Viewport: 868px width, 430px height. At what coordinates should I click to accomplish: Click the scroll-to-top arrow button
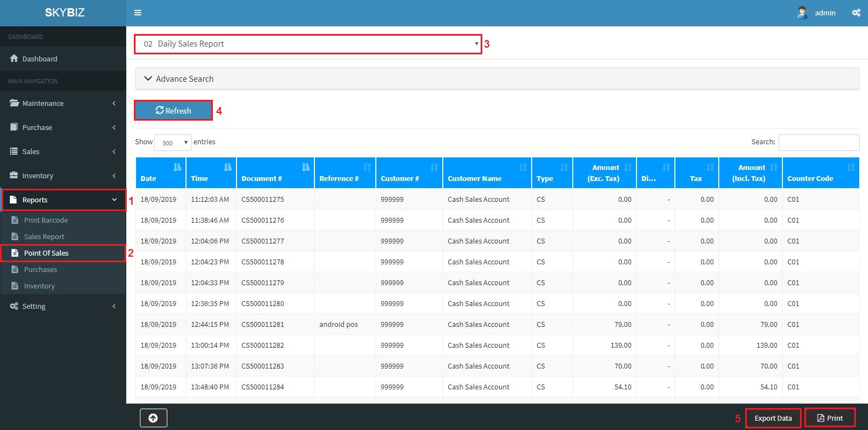(x=153, y=418)
